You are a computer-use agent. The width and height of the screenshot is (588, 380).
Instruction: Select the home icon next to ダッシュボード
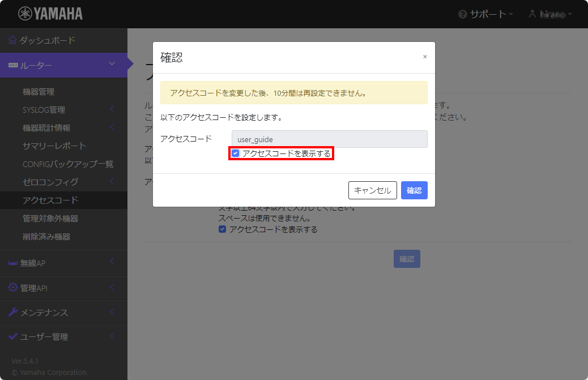click(x=13, y=40)
